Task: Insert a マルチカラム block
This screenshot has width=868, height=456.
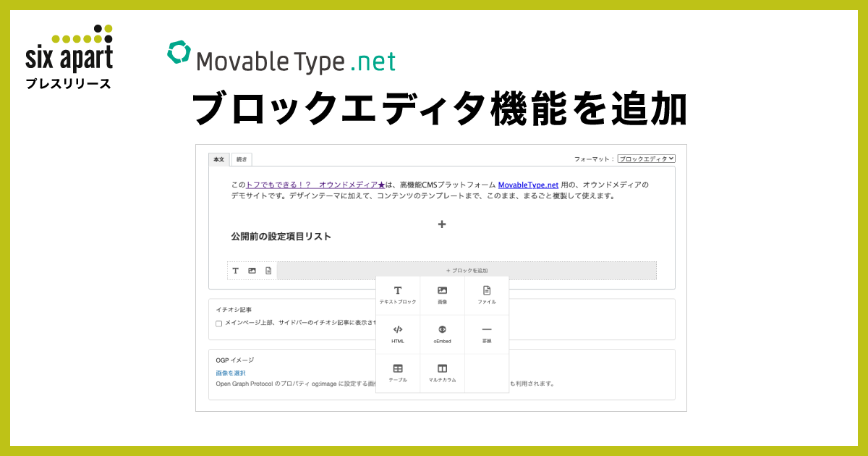Action: pos(442,373)
